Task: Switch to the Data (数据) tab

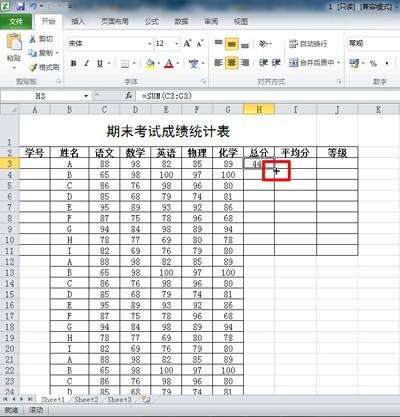Action: 182,22
